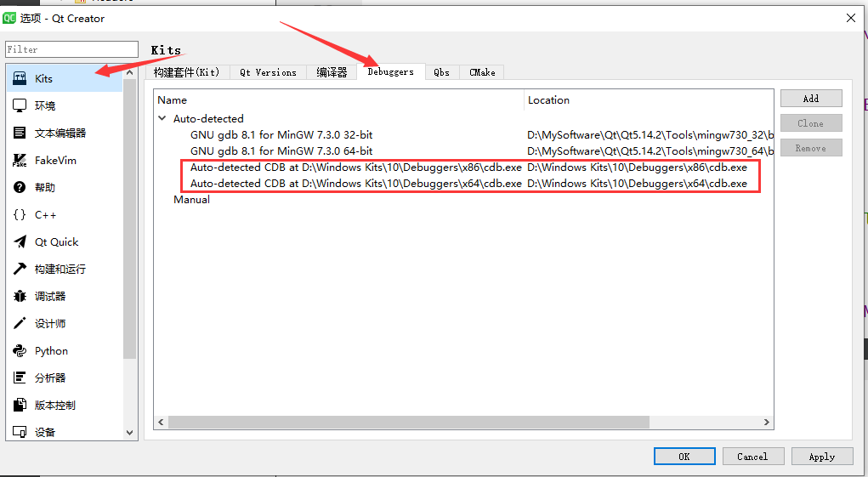This screenshot has width=868, height=477.
Task: Click the Apply button
Action: (x=822, y=457)
